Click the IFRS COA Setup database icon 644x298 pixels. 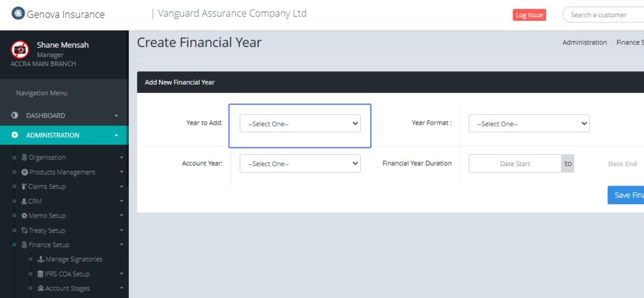pyautogui.click(x=41, y=274)
